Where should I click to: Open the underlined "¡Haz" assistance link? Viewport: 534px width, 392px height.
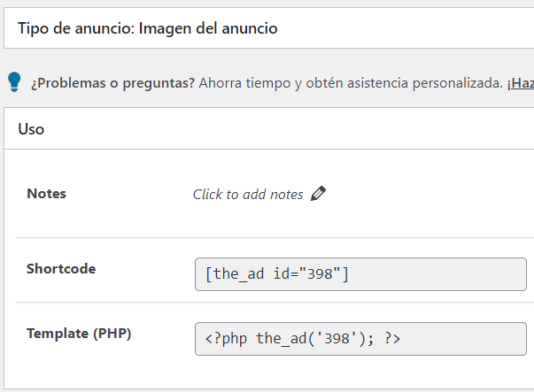click(521, 83)
